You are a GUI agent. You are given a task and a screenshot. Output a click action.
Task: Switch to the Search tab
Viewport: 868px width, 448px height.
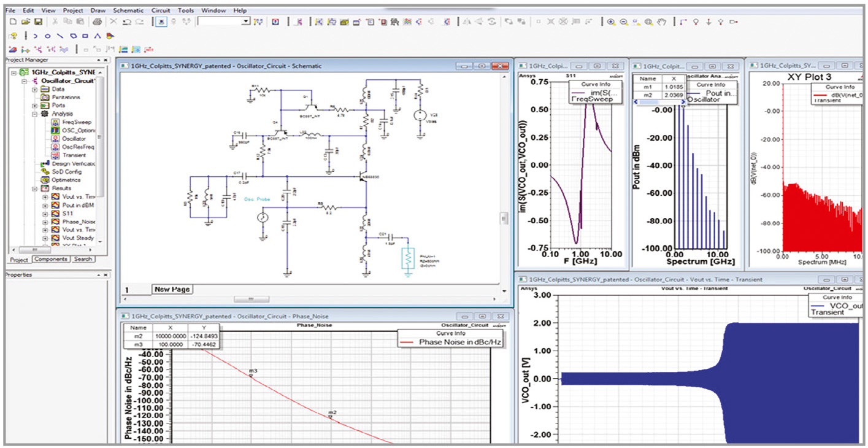pyautogui.click(x=83, y=260)
